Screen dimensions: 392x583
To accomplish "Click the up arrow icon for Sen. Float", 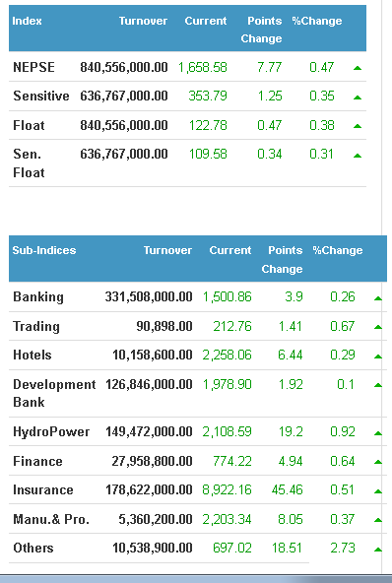I will [358, 156].
